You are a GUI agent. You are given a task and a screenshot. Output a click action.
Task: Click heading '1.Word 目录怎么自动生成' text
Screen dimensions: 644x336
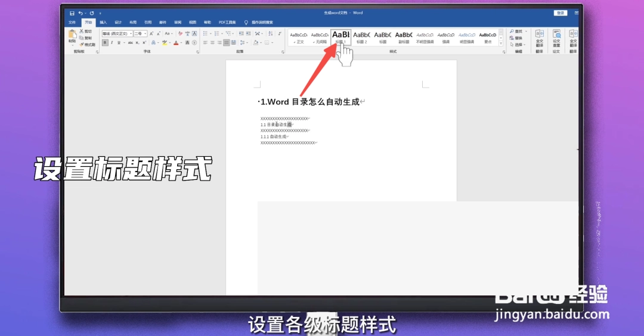(310, 102)
